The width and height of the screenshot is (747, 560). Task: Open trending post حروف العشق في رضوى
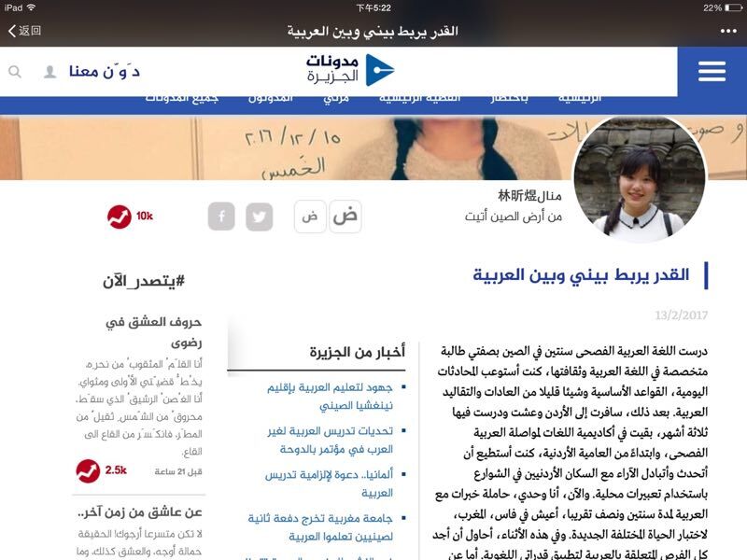coord(153,332)
